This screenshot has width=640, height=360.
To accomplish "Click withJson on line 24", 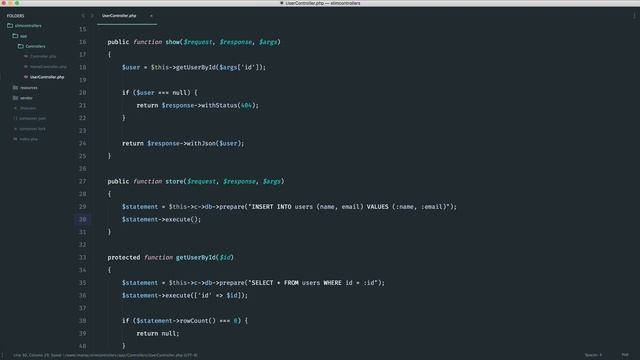I will [x=201, y=143].
